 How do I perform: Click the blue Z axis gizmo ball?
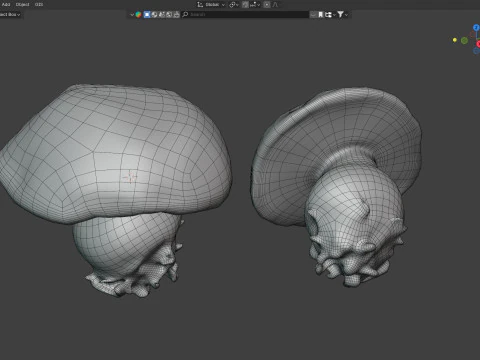(x=476, y=27)
